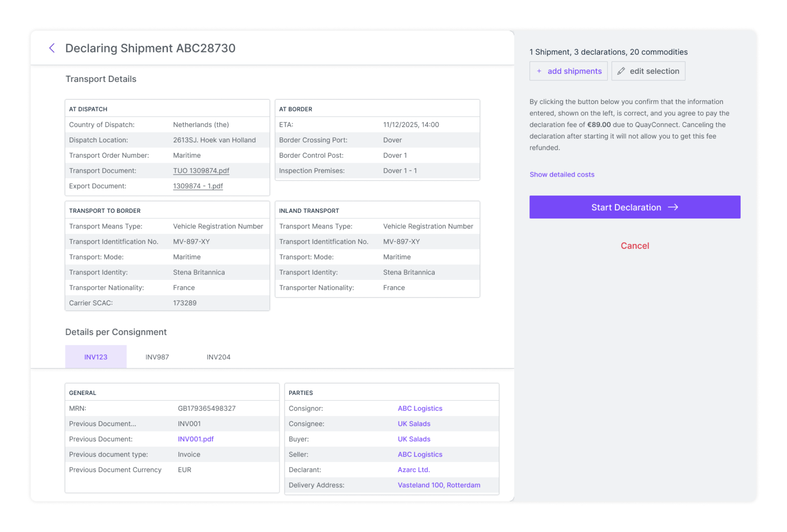
Task: Open Show detailed costs link
Action: pos(562,175)
